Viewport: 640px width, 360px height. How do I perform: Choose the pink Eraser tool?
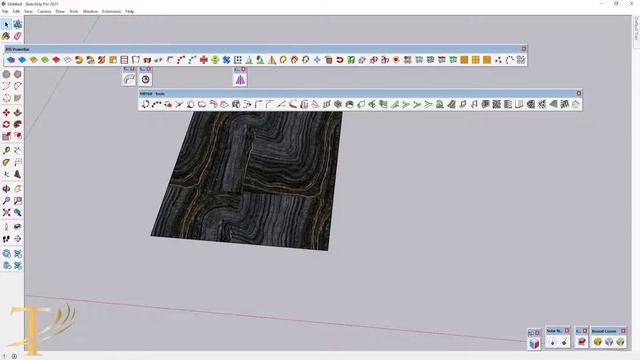[18, 36]
